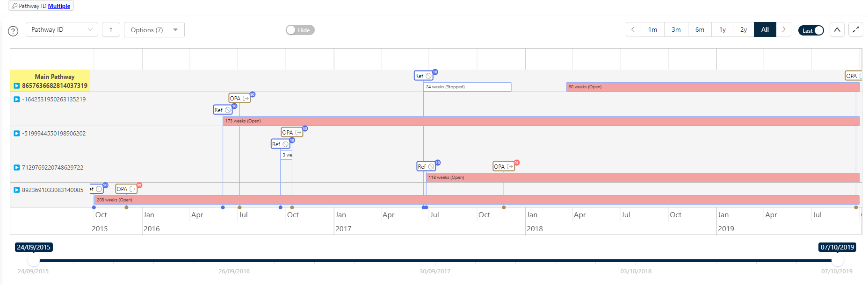Toggle the Last switch
The image size is (868, 285).
pos(811,30)
